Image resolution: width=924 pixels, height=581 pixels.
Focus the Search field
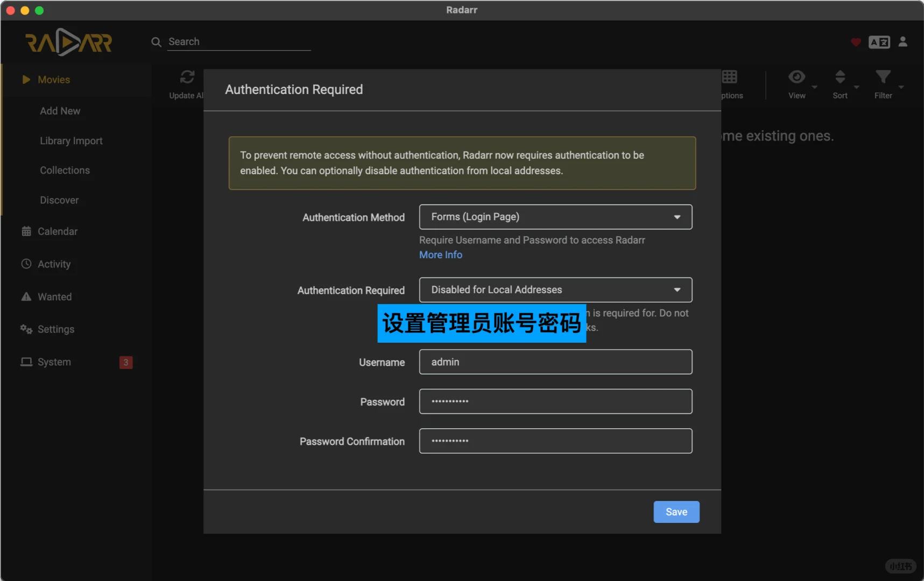pos(239,42)
